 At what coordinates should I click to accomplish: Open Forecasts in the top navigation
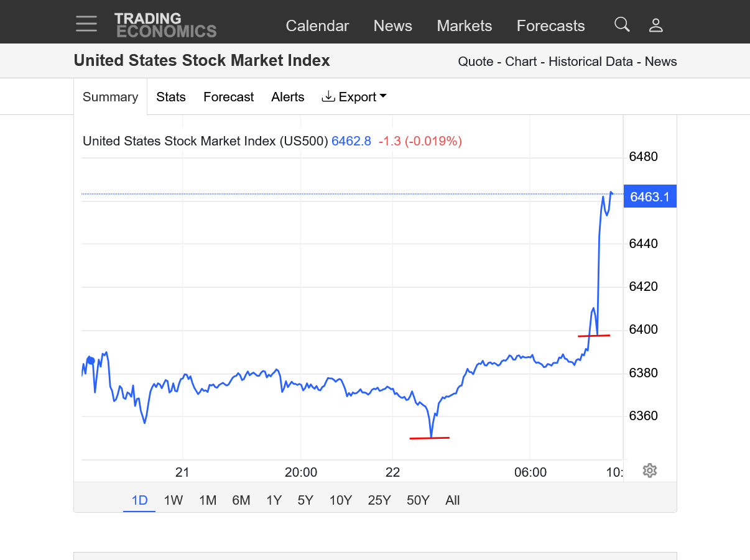coord(550,25)
